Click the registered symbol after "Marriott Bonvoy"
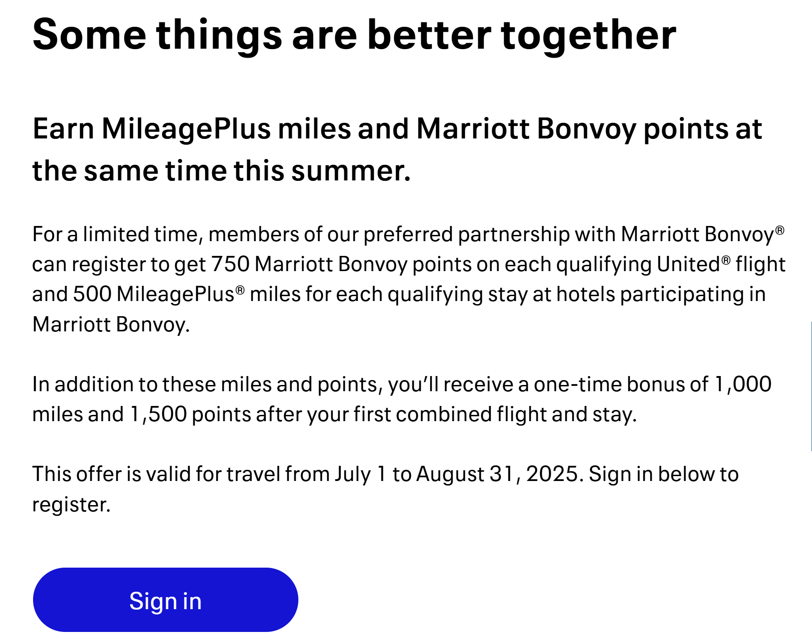 [779, 230]
